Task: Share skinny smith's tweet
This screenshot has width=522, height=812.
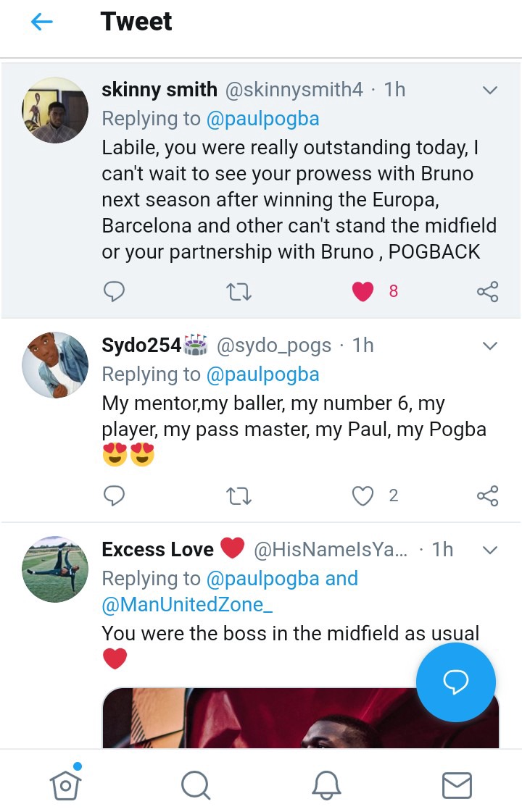Action: pyautogui.click(x=487, y=292)
